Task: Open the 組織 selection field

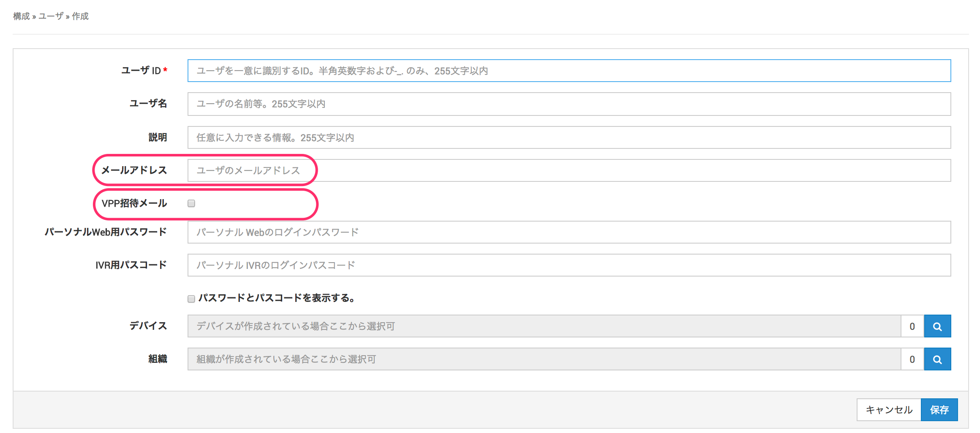Action: pyautogui.click(x=544, y=359)
